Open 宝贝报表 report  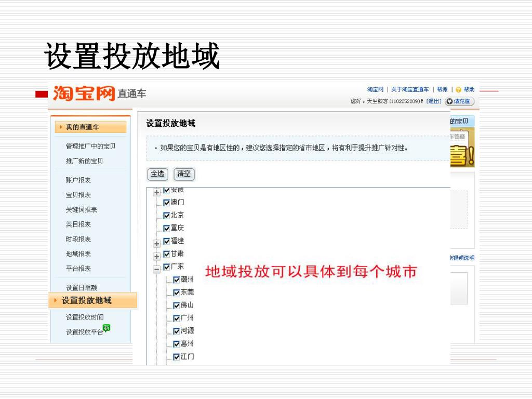click(78, 195)
